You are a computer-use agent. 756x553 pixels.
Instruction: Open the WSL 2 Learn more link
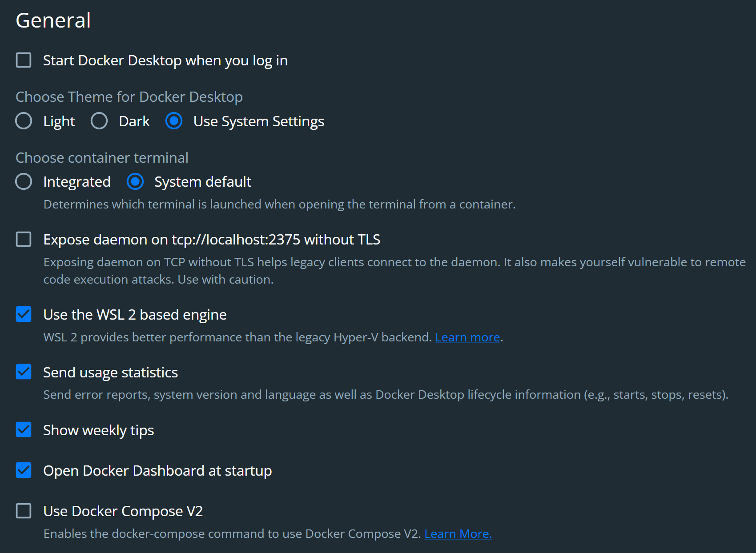(x=467, y=337)
